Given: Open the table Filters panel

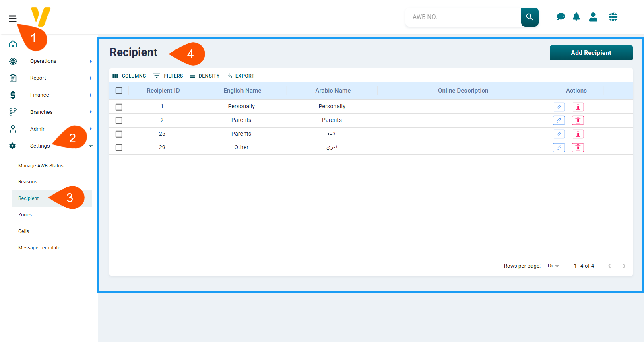Looking at the screenshot, I should 168,76.
